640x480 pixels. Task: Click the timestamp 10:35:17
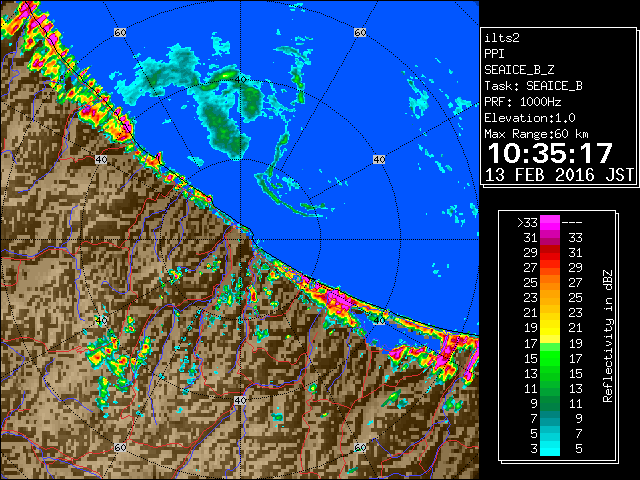pyautogui.click(x=550, y=153)
